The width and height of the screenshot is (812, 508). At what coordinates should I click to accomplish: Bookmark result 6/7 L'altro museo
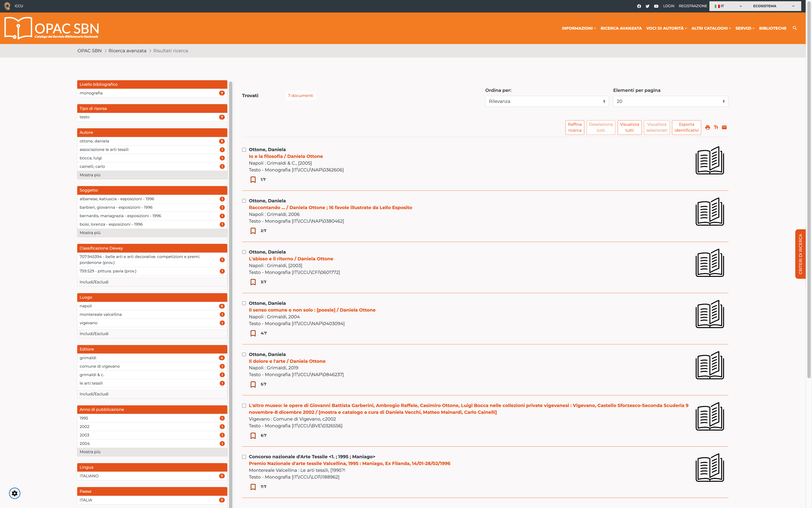point(253,436)
